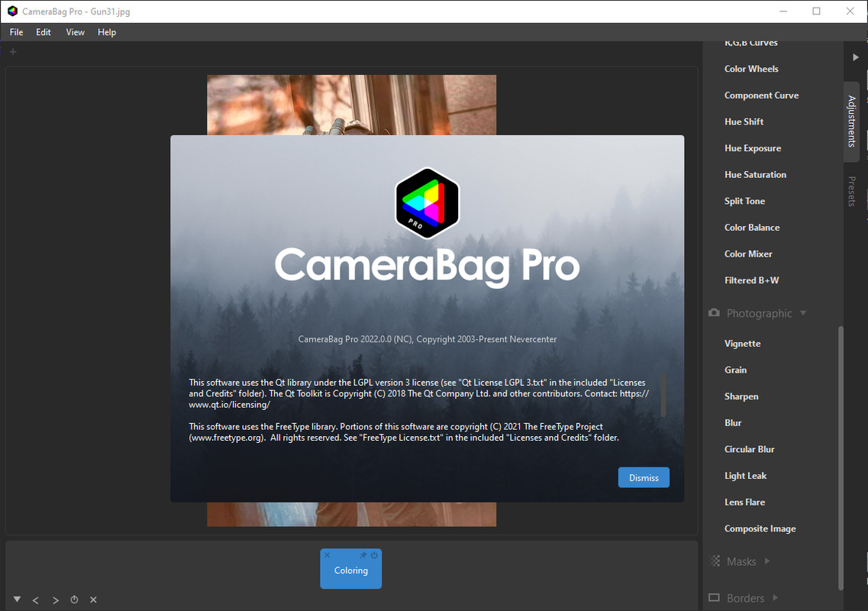Add Composite Image adjustment
This screenshot has height=611, width=868.
(x=760, y=529)
